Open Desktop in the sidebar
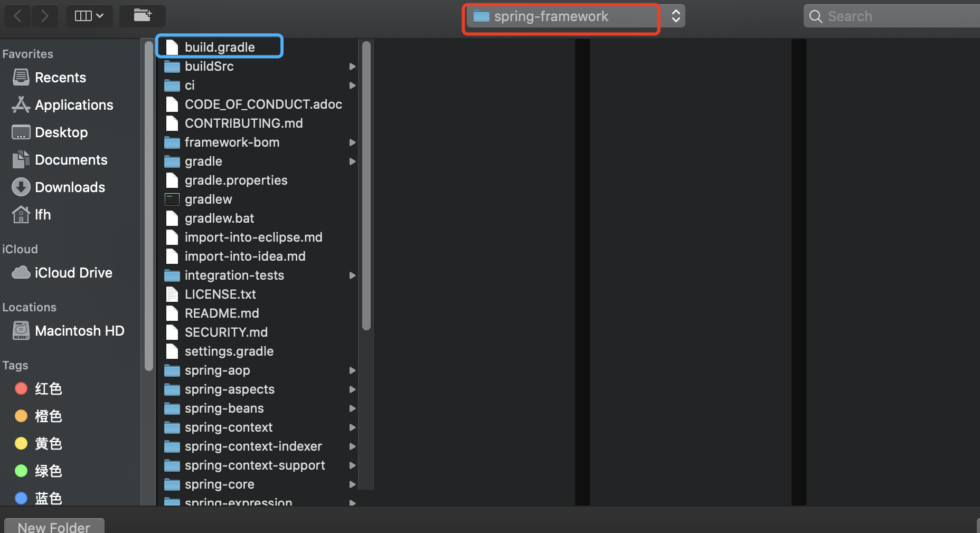 pyautogui.click(x=50, y=132)
